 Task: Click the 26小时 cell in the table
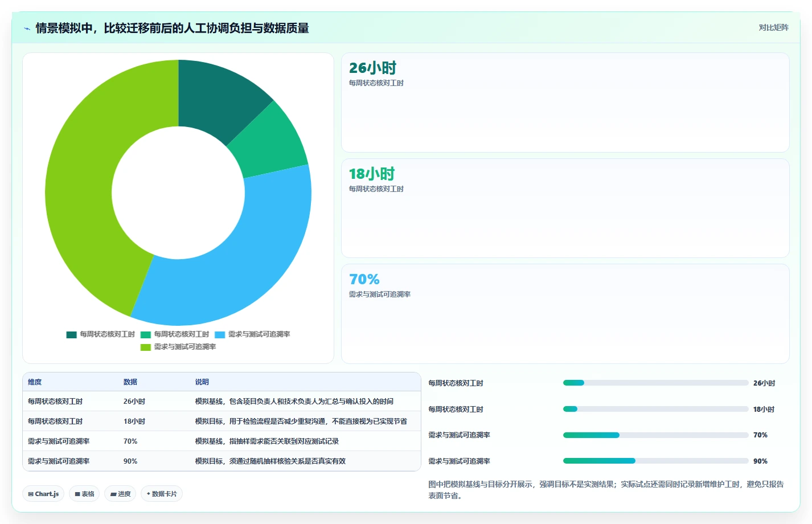[134, 402]
